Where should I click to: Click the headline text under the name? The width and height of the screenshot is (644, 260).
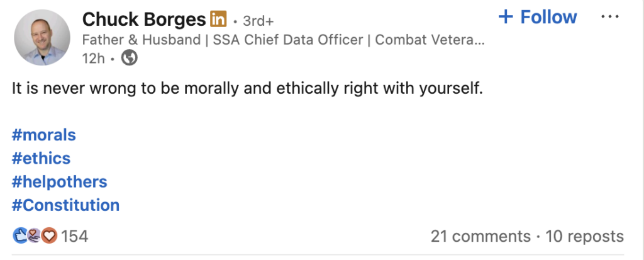284,40
